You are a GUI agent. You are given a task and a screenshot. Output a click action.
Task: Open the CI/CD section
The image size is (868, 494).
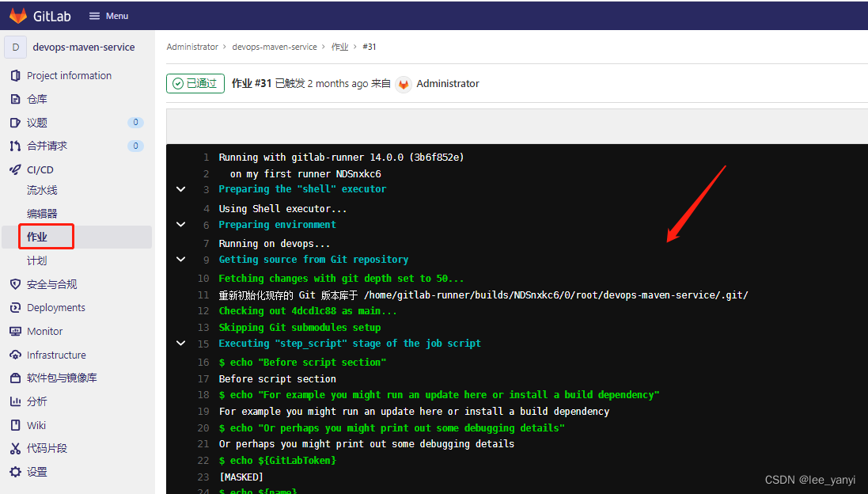(40, 169)
